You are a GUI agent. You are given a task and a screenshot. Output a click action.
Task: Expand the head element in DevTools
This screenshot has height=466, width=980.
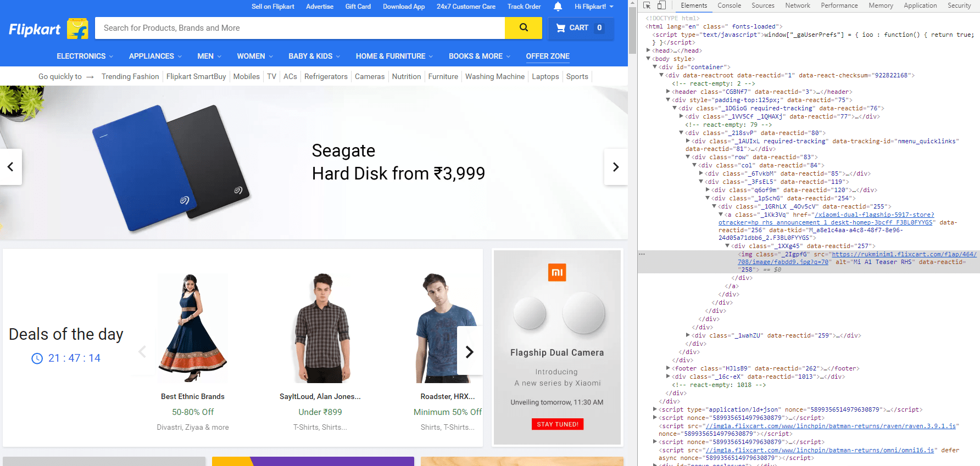coord(649,50)
